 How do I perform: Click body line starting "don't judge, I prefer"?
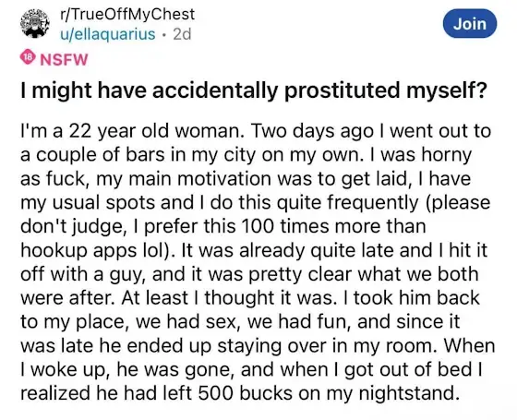pyautogui.click(x=223, y=226)
